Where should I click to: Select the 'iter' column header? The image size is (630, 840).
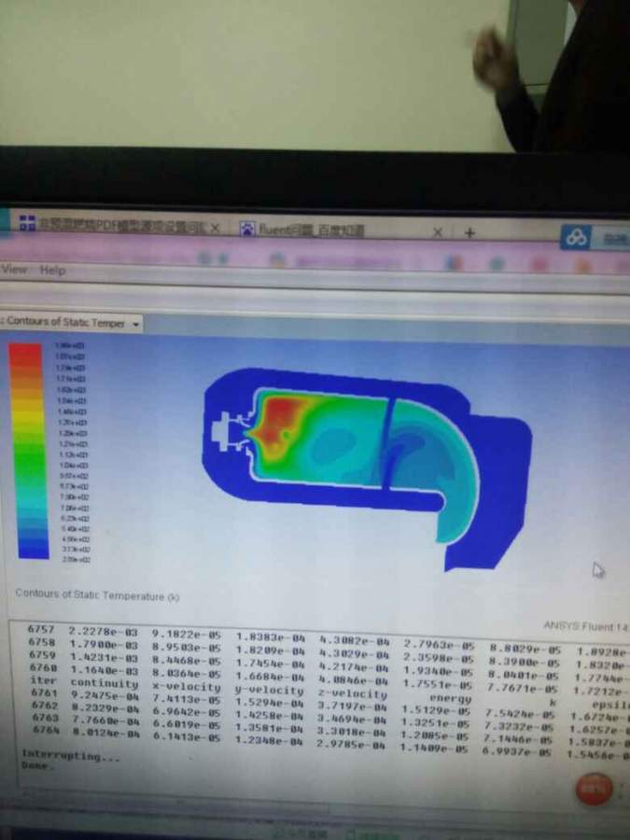43,680
